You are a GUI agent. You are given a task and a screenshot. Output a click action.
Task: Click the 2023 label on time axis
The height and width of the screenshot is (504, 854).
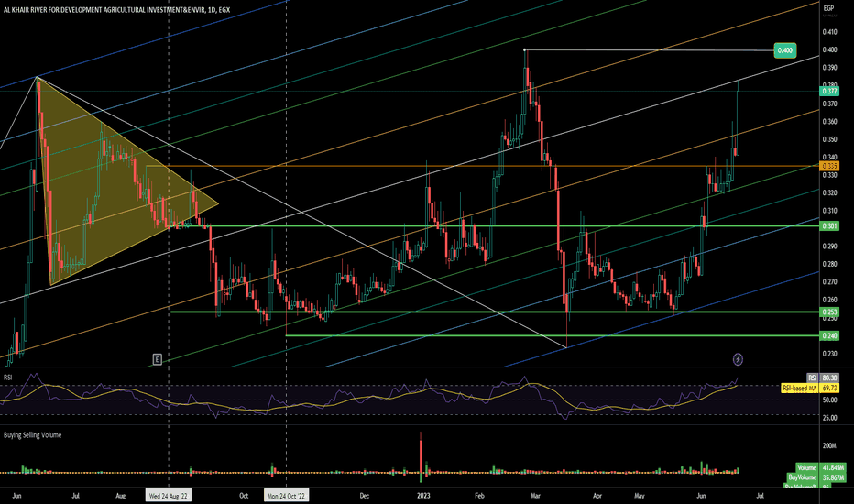click(x=423, y=496)
